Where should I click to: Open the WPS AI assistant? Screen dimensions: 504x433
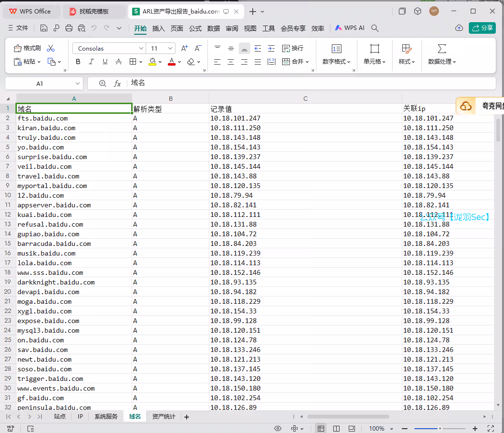350,28
